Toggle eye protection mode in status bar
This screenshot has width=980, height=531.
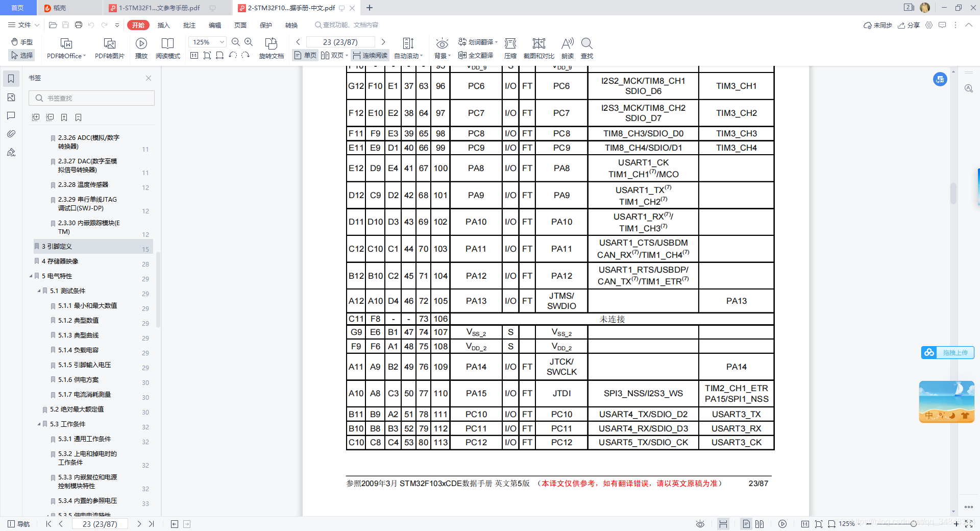point(700,524)
